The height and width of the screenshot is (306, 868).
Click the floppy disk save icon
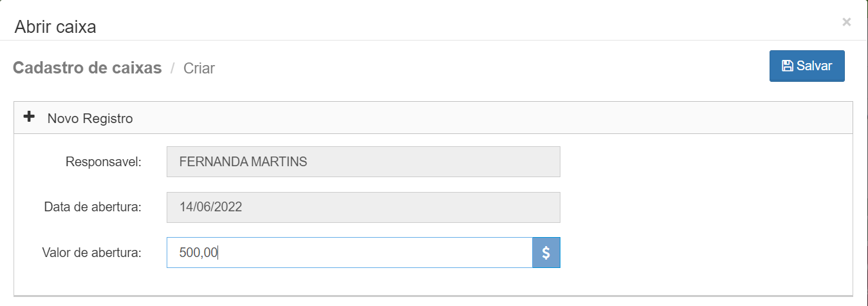tap(787, 66)
